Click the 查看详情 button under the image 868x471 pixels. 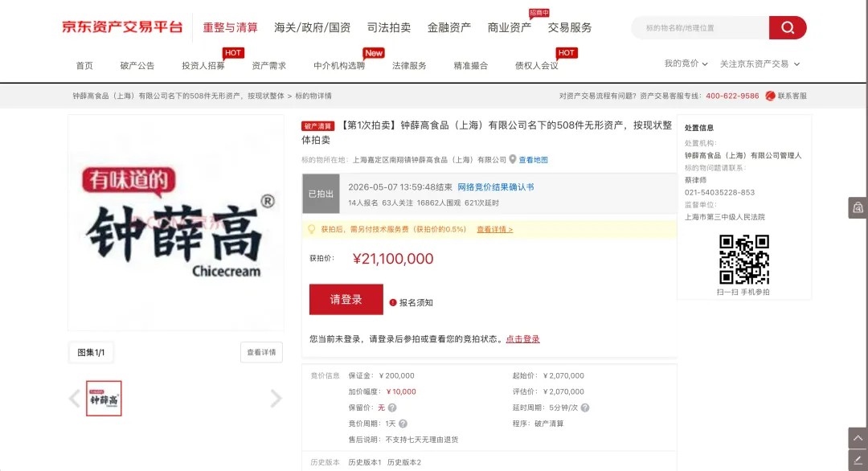click(x=261, y=353)
